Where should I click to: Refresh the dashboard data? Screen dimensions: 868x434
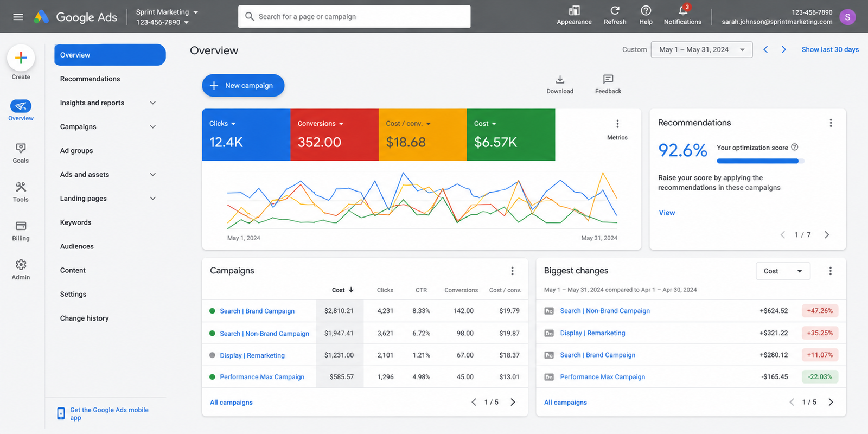(615, 10)
